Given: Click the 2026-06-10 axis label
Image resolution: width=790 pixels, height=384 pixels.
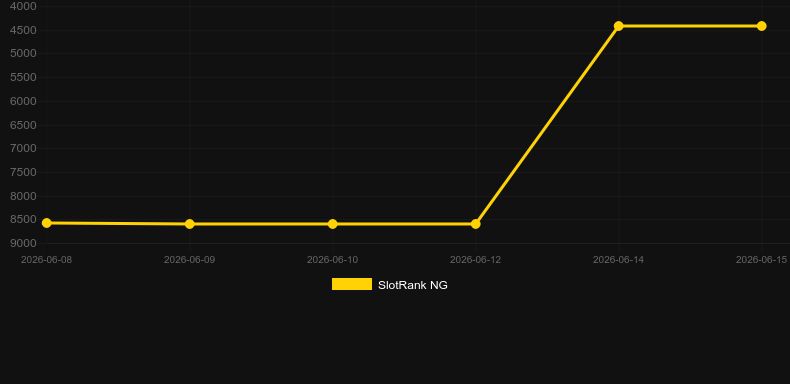Looking at the screenshot, I should (333, 260).
